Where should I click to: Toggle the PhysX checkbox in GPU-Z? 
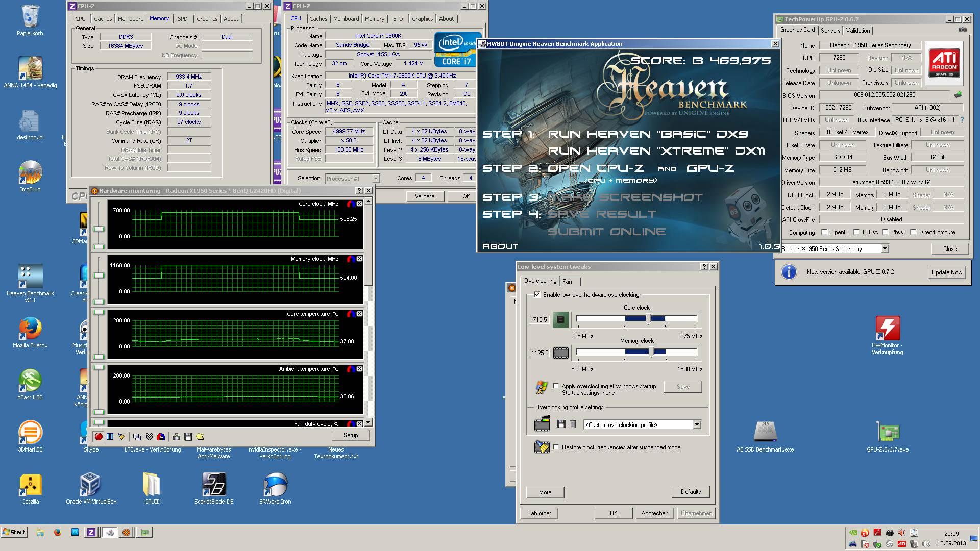click(x=885, y=232)
